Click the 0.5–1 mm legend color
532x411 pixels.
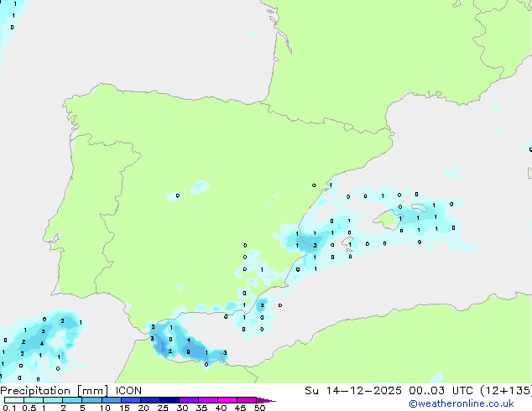pyautogui.click(x=34, y=400)
